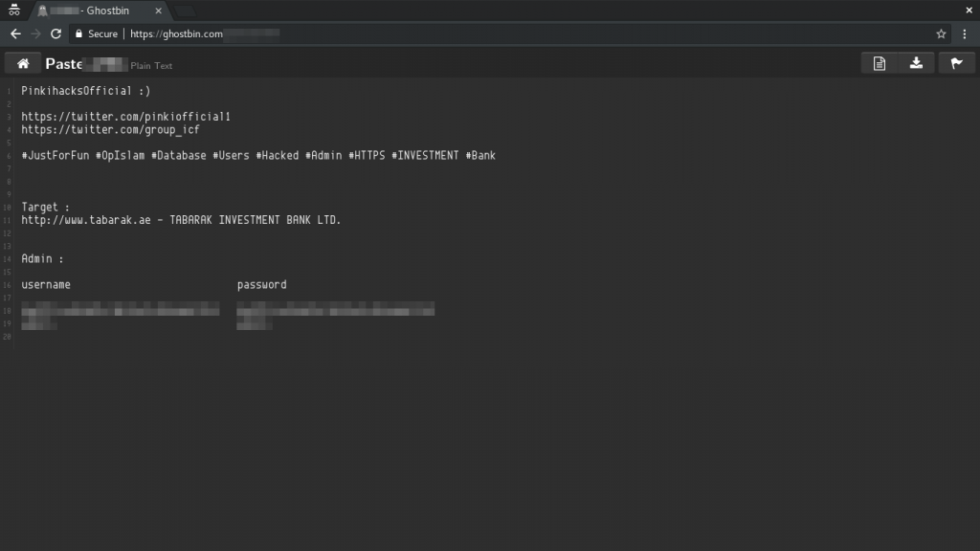Screen dimensions: 980x551
Task: Report the paste with the flag icon
Action: tap(956, 63)
